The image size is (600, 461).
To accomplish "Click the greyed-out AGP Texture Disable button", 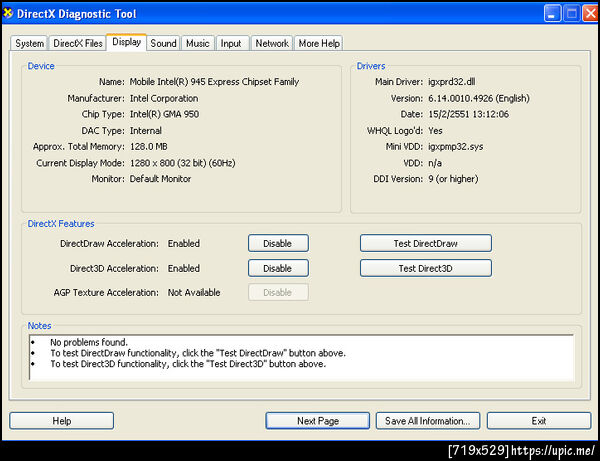I will click(278, 292).
